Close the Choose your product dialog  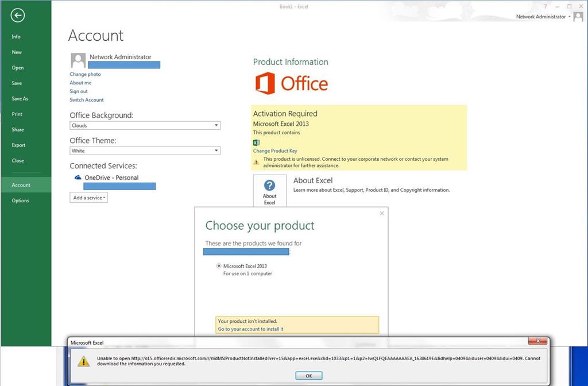tap(382, 213)
